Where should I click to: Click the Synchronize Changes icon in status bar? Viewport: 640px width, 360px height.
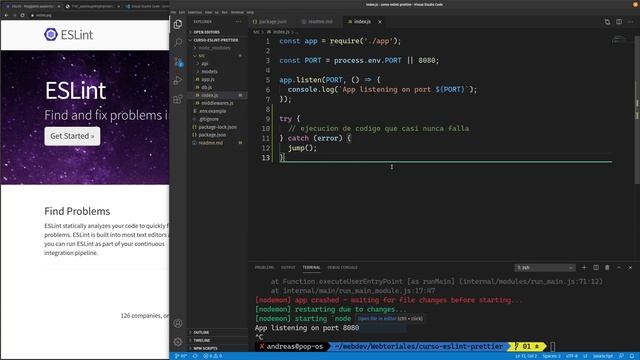pyautogui.click(x=195, y=356)
